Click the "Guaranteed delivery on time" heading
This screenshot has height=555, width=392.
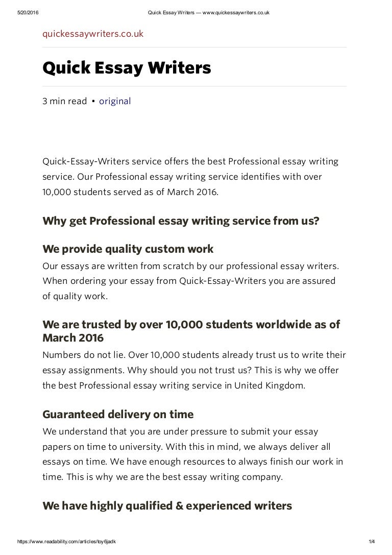tap(118, 415)
